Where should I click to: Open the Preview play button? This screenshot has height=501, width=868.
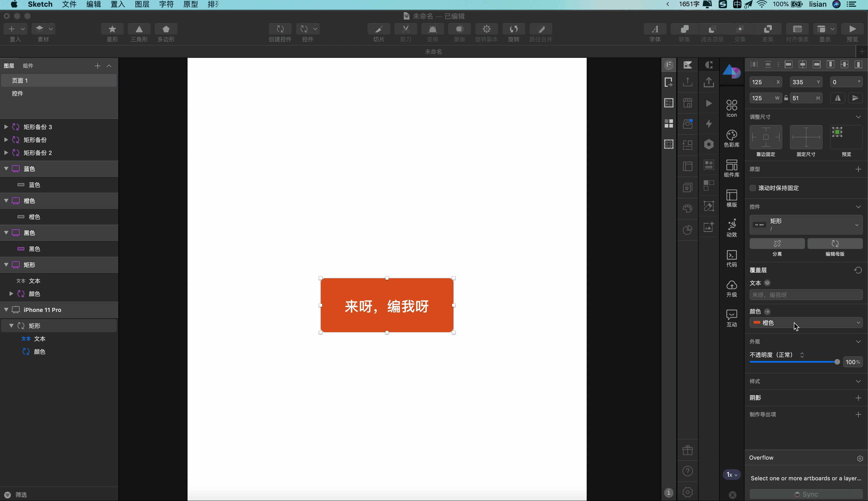[852, 29]
